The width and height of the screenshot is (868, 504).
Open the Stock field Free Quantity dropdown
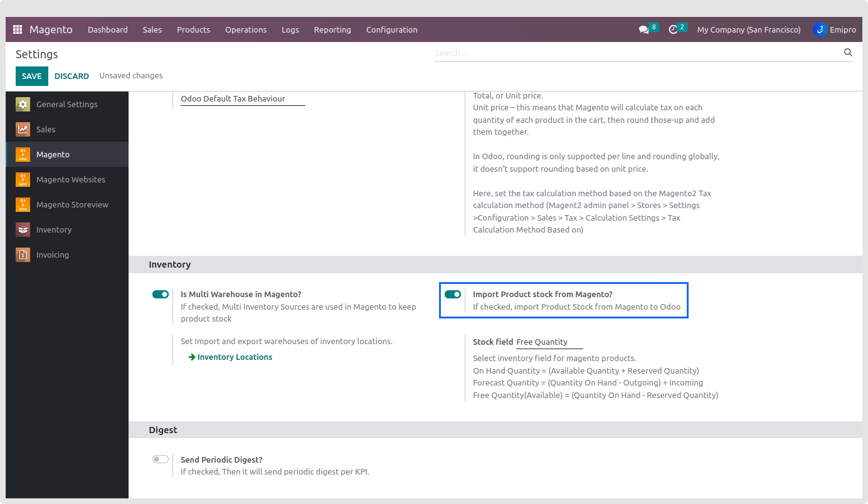549,342
